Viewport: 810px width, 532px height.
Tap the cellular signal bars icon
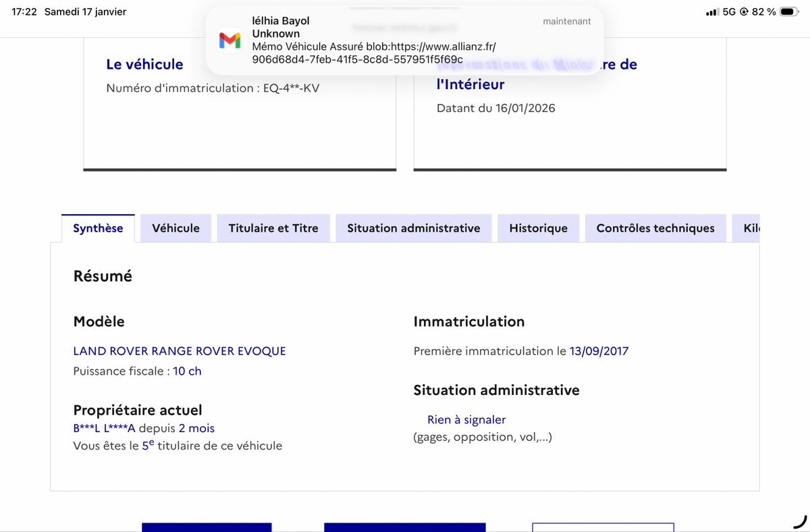click(711, 12)
